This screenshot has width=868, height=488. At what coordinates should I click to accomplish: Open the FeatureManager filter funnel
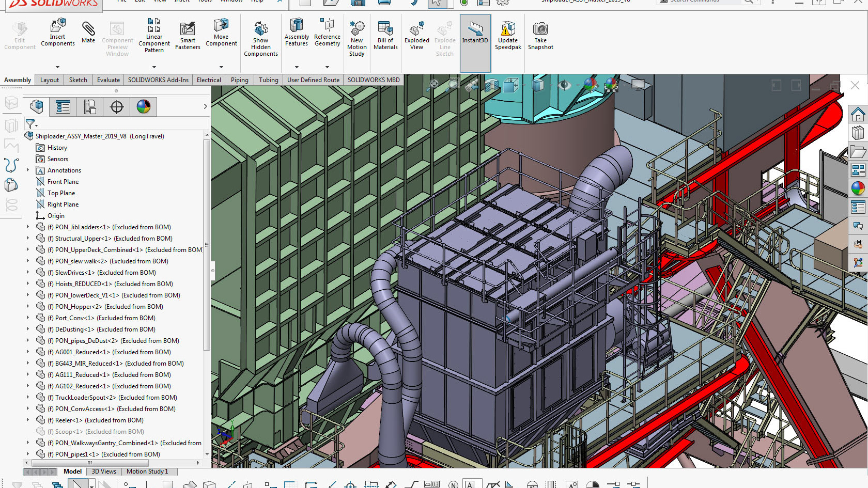click(x=30, y=124)
